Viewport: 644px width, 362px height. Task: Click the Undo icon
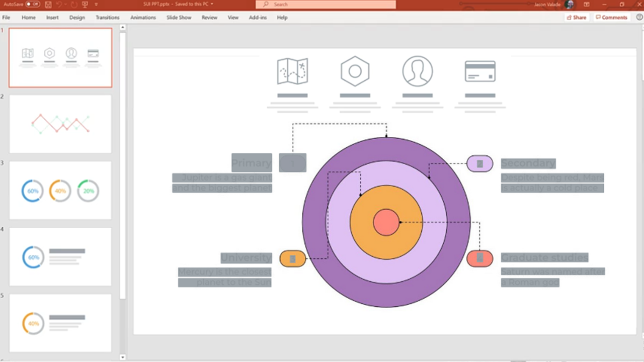click(x=59, y=4)
